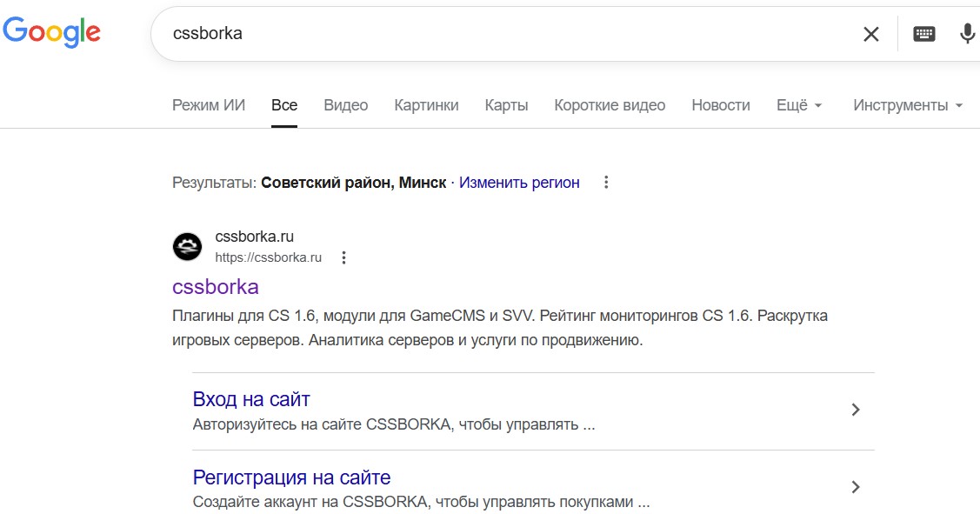Open options menu next to cssborka.ru result
The image size is (980, 514).
pyautogui.click(x=343, y=257)
